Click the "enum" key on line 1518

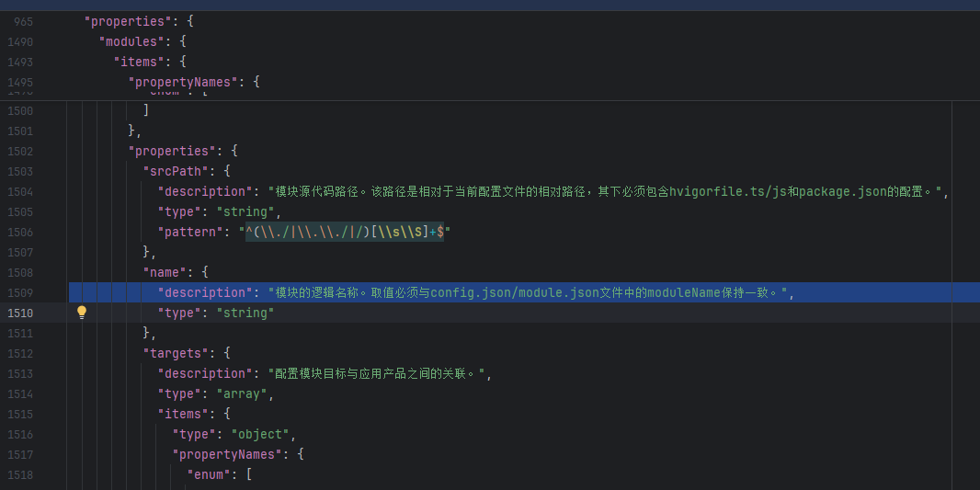point(209,474)
